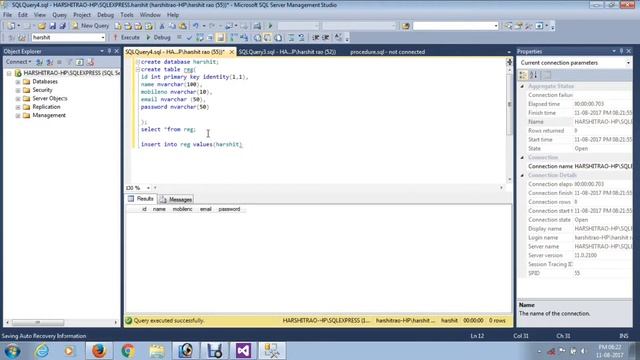
Task: Click the New Query button
Action: click(91, 26)
